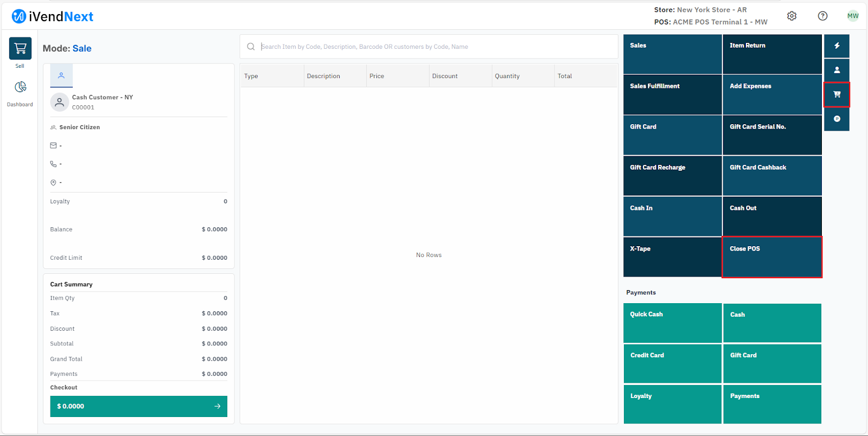Screen dimensions: 868x436
Task: Select the shopping cart icon in right strip
Action: click(x=837, y=94)
